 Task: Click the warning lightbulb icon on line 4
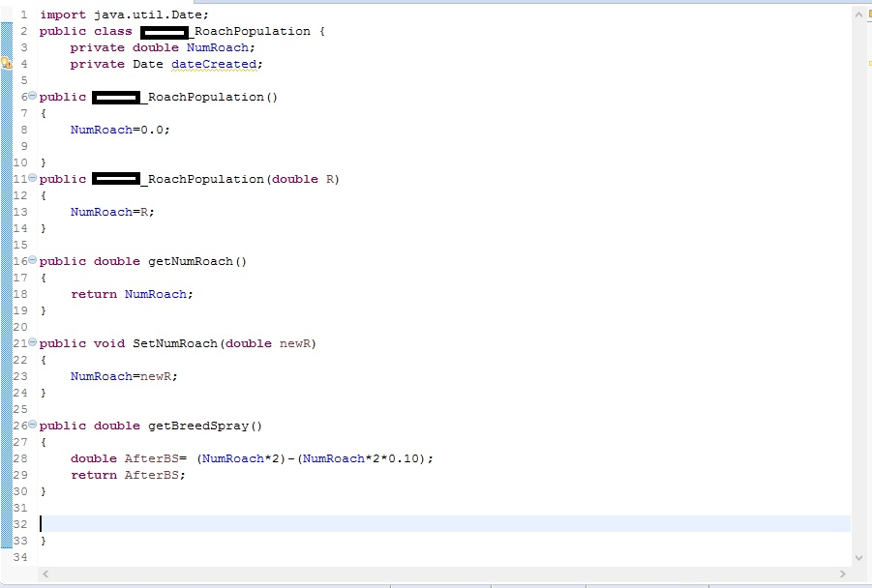pyautogui.click(x=7, y=63)
